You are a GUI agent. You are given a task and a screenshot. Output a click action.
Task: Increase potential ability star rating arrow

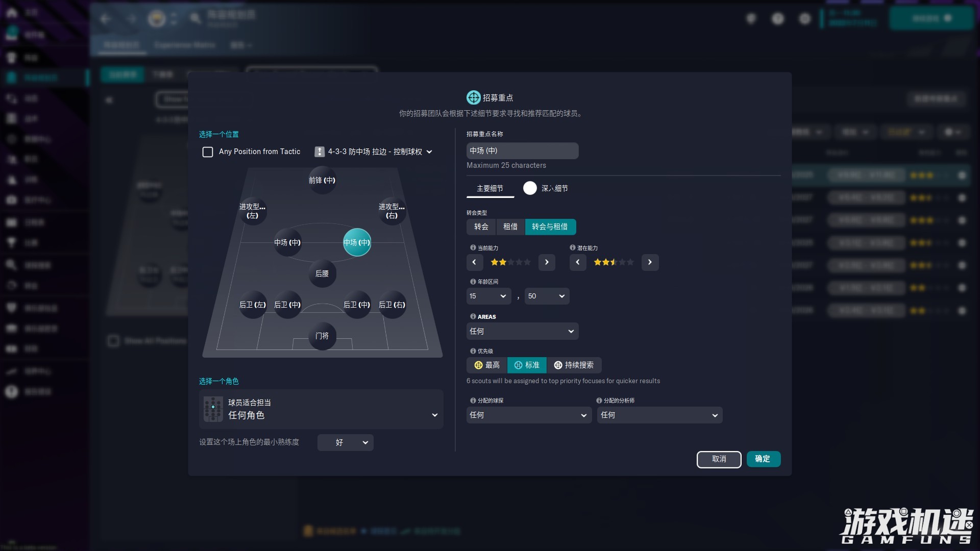pyautogui.click(x=650, y=262)
